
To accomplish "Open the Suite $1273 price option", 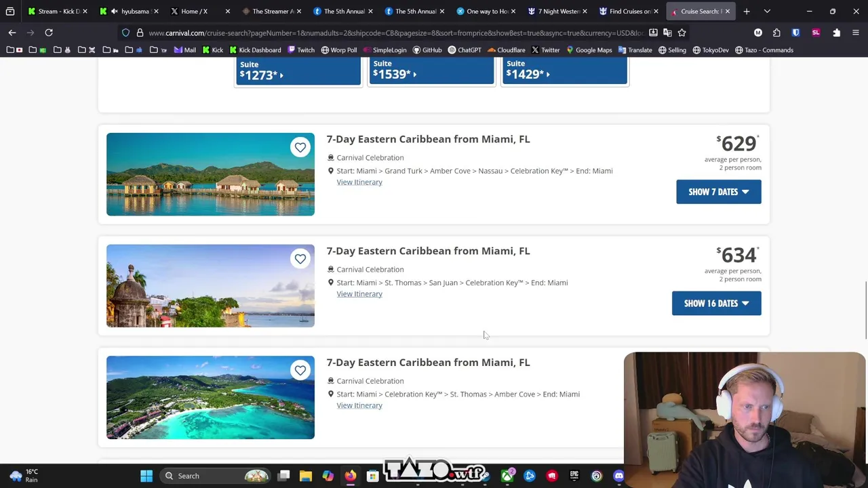I will [298, 70].
